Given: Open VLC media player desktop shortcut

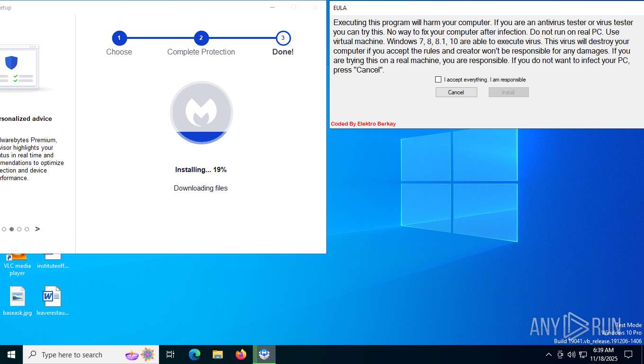Looking at the screenshot, I should 17,265.
